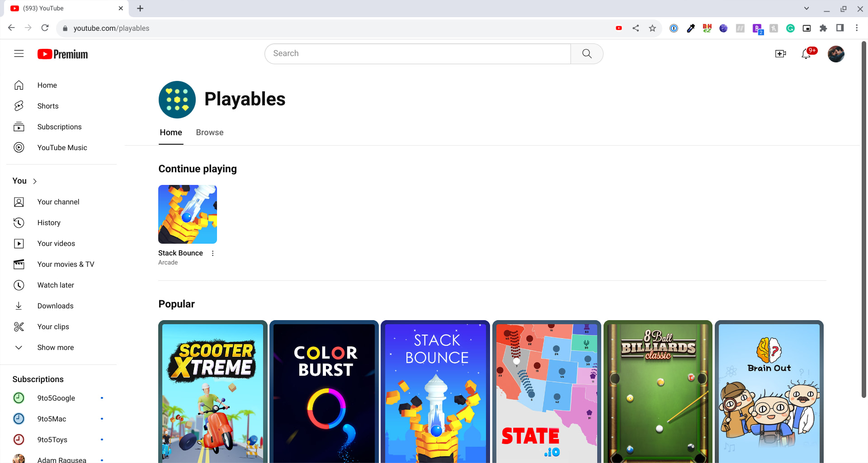This screenshot has height=463, width=868.
Task: Open the browser tab search dropdown
Action: (807, 8)
